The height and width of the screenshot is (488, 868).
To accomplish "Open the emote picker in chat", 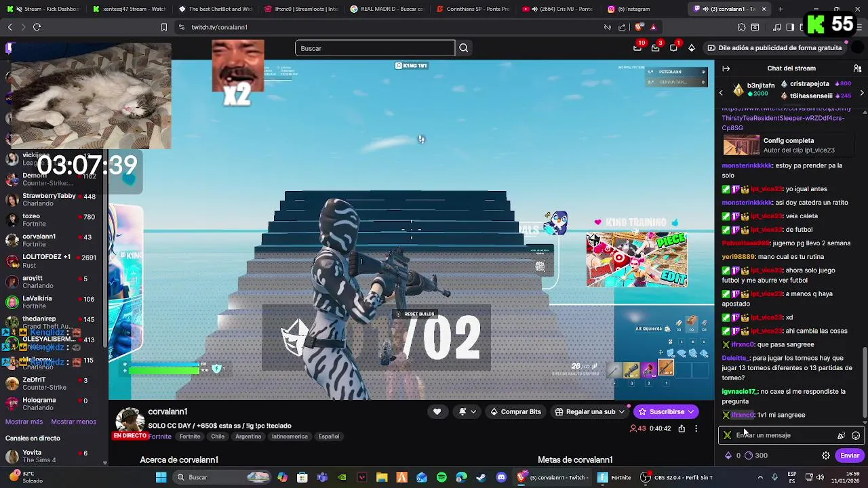I will (x=856, y=435).
